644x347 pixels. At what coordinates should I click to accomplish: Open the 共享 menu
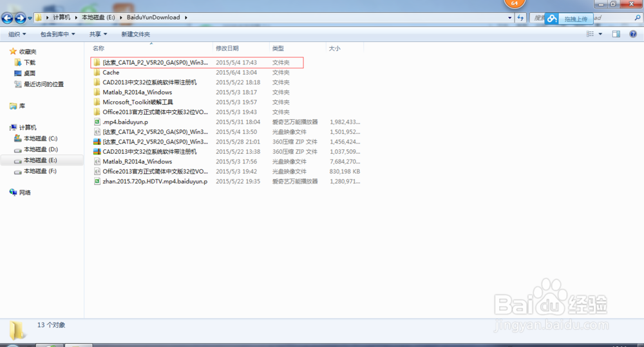pyautogui.click(x=98, y=34)
